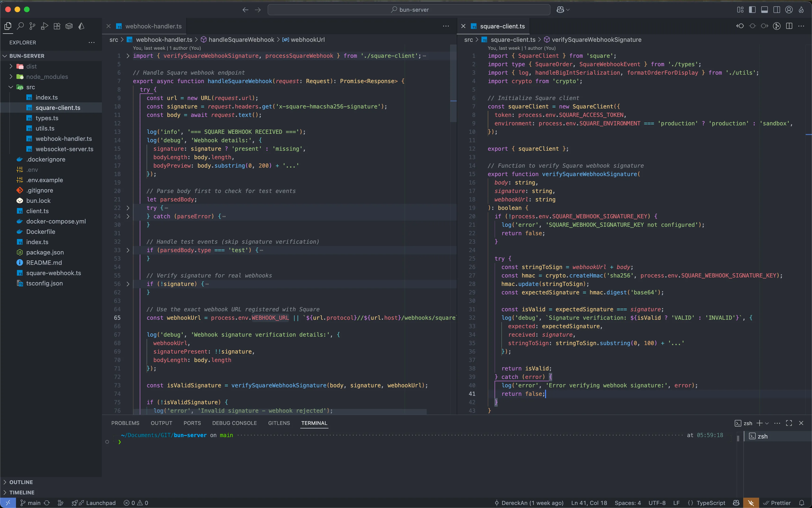Screen dimensions: 812x508
Task: Open Explorer views and more actions menu
Action: point(91,42)
